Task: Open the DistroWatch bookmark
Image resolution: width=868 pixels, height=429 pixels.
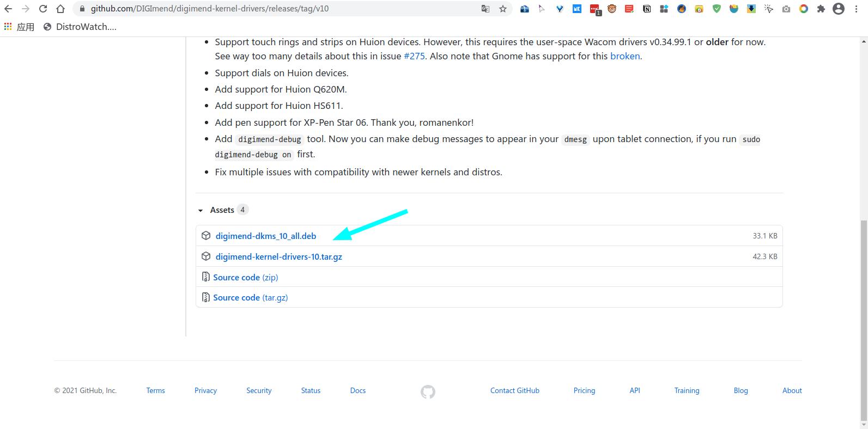Action: [80, 27]
